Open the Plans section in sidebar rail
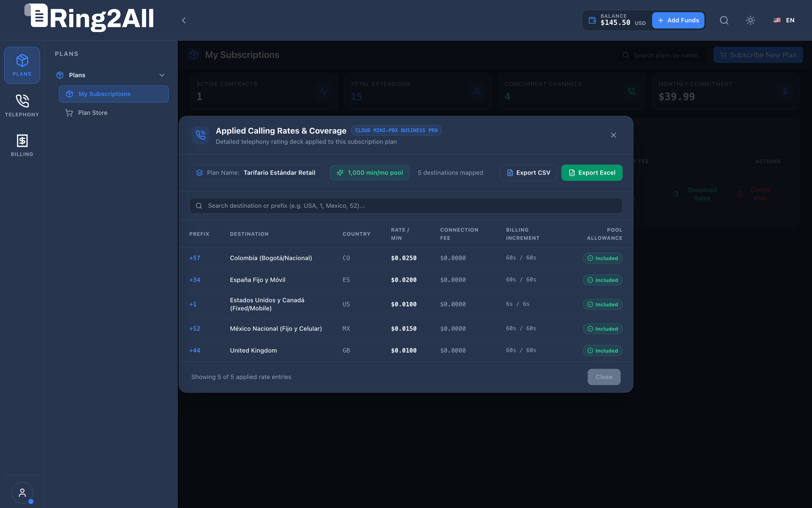The image size is (812, 508). point(22,65)
